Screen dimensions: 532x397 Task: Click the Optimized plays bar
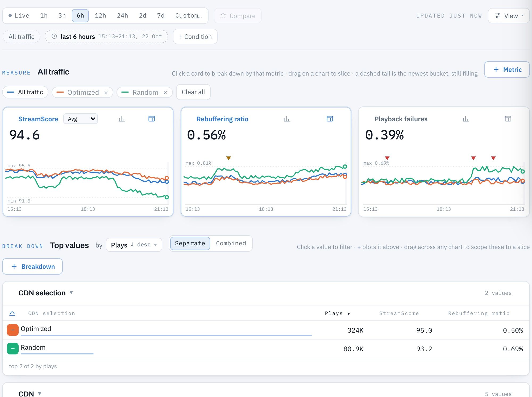(167, 335)
